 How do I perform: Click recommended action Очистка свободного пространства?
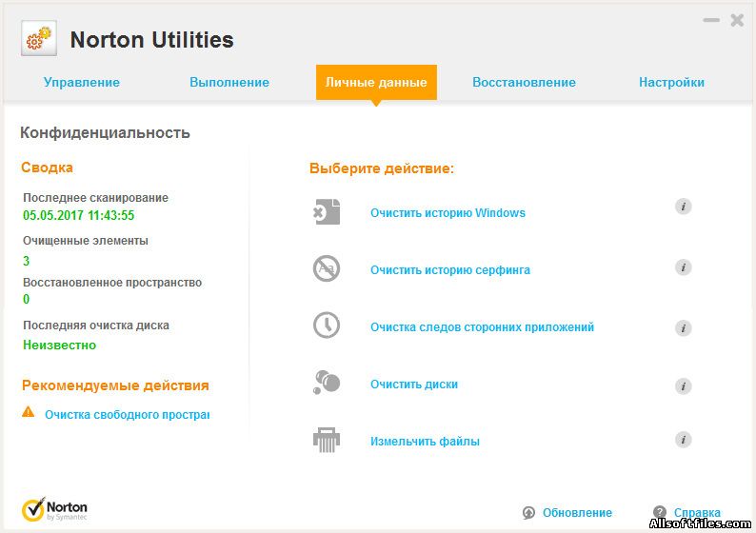(x=127, y=415)
